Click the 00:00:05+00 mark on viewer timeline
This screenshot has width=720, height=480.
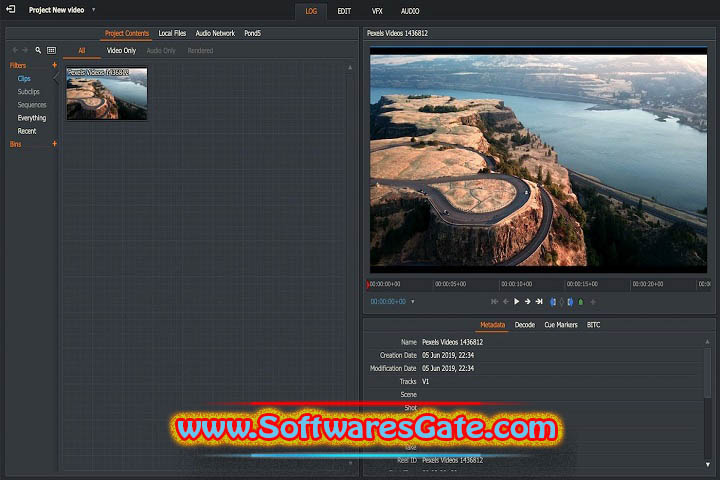point(450,284)
